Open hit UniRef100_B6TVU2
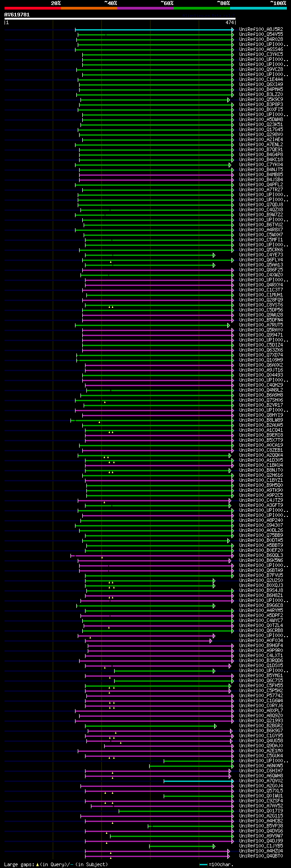291x868 pixels. click(x=261, y=225)
